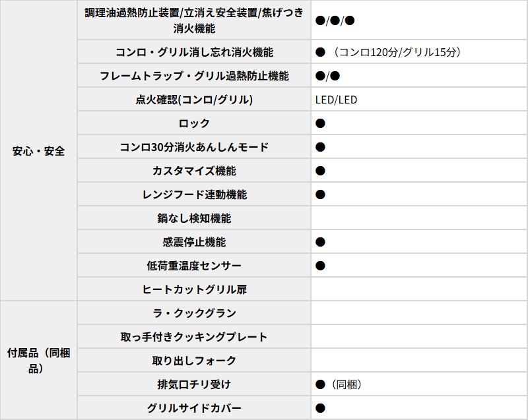This screenshot has width=528, height=420.
Task: Click the 点火確認(コンロ/グリル) label
Action: pyautogui.click(x=194, y=100)
